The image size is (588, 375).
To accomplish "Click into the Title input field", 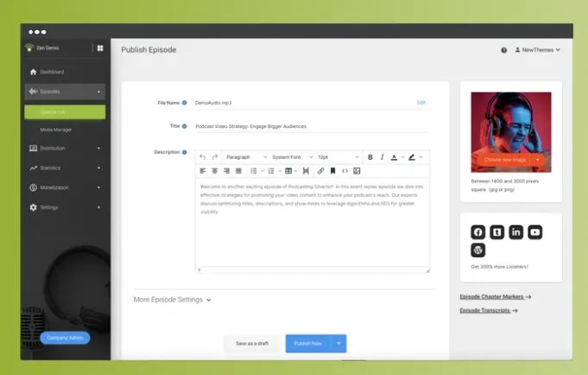I will pos(311,126).
